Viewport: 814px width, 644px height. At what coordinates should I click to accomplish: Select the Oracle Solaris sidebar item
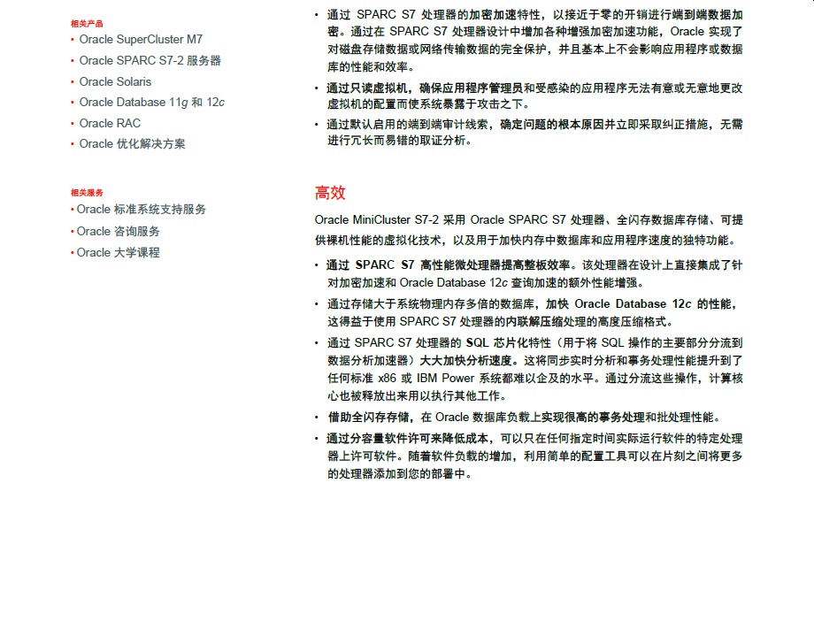(x=115, y=81)
